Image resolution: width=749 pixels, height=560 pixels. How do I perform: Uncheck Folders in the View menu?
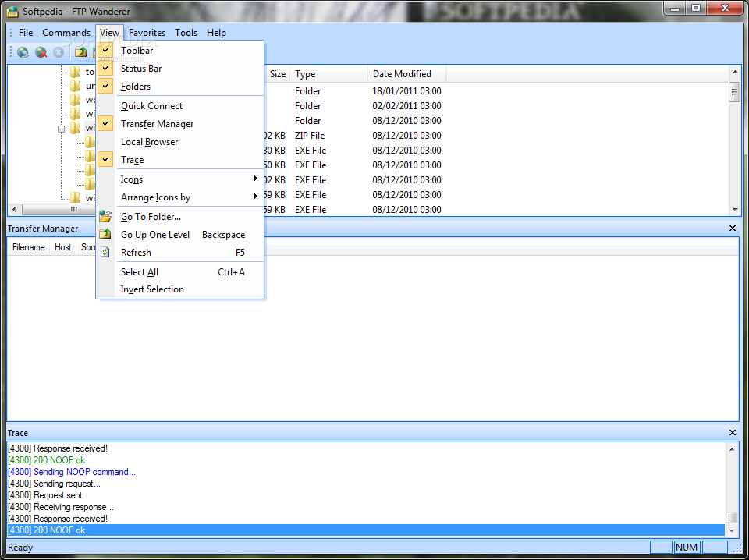click(179, 87)
